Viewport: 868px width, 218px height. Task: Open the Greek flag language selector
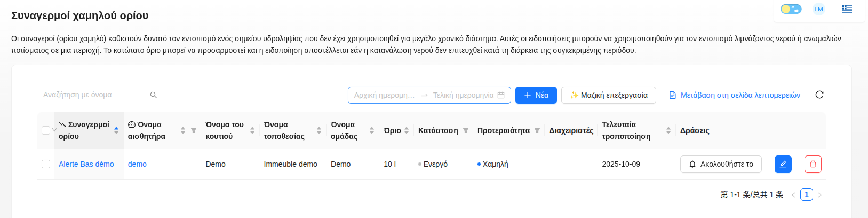pyautogui.click(x=847, y=9)
